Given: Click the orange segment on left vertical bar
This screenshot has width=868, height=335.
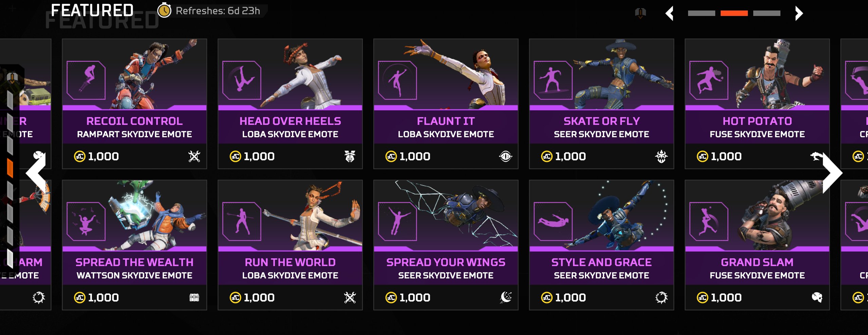Looking at the screenshot, I should click(10, 168).
